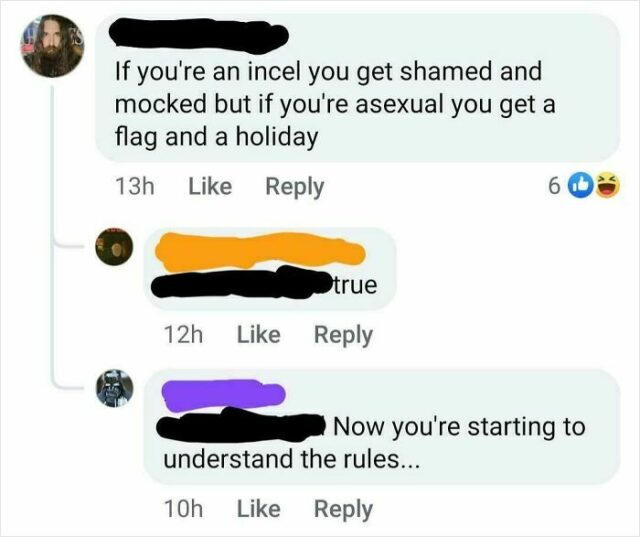
Task: Reply to the 'true' comment
Action: 343,336
